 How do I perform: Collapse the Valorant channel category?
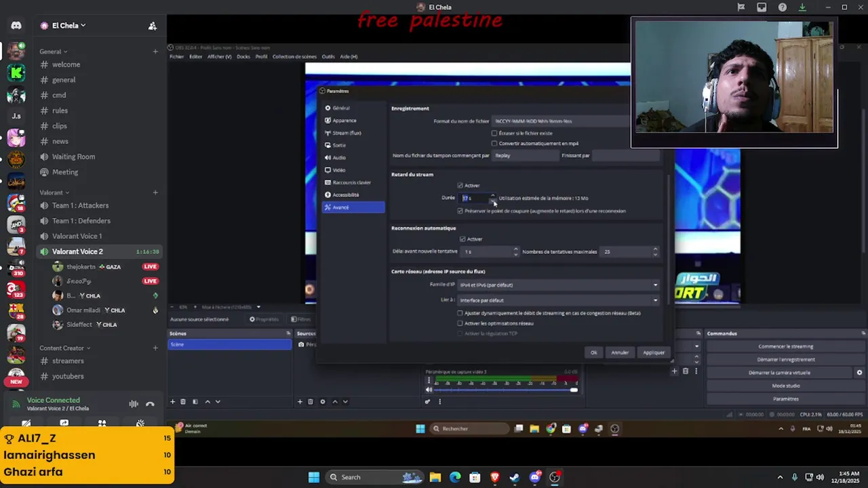point(54,192)
